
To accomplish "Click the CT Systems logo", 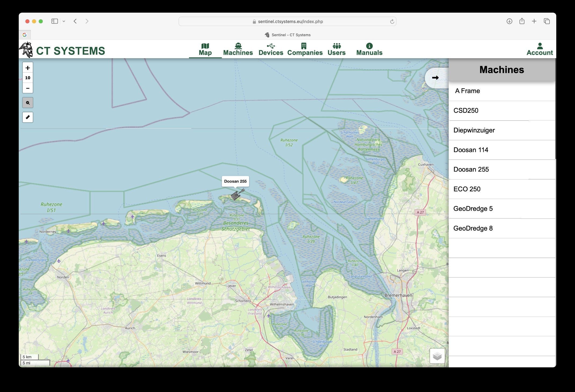I will 62,50.
